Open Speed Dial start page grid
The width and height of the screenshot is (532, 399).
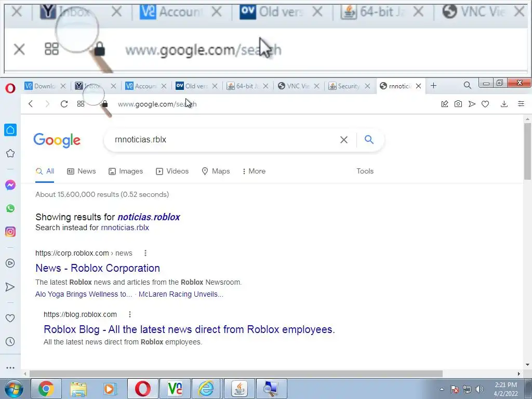point(81,104)
